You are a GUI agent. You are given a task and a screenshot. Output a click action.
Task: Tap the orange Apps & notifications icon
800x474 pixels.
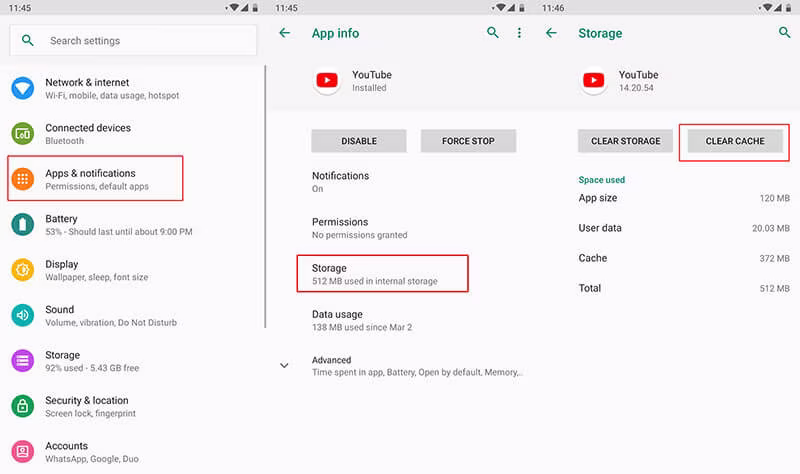click(22, 179)
